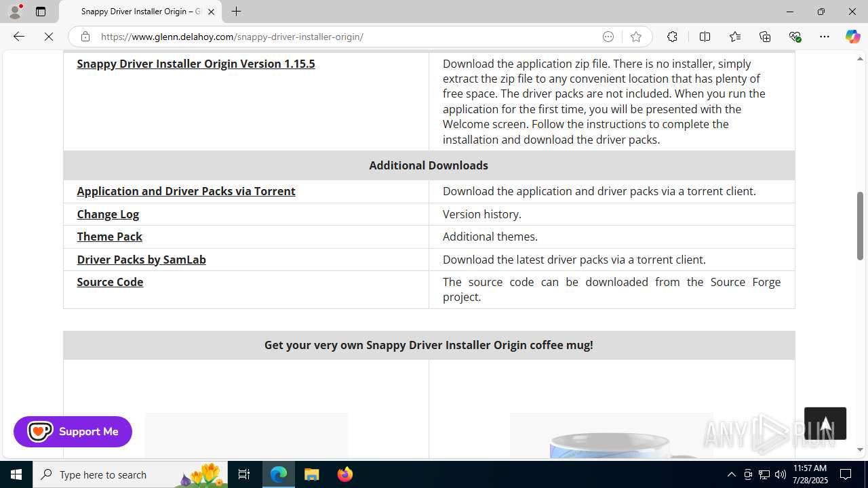Open Driver Packs by SamLab link
868x488 pixels.
pos(141,260)
